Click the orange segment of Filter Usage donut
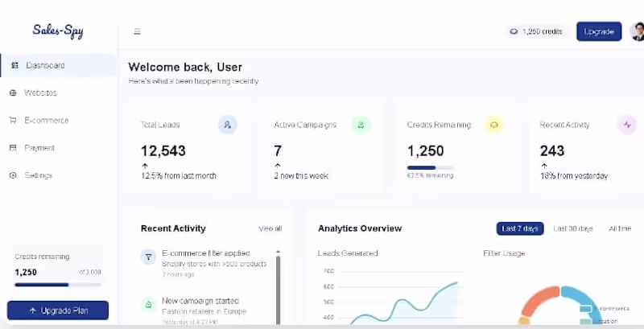This screenshot has height=329, width=644. coord(537,300)
